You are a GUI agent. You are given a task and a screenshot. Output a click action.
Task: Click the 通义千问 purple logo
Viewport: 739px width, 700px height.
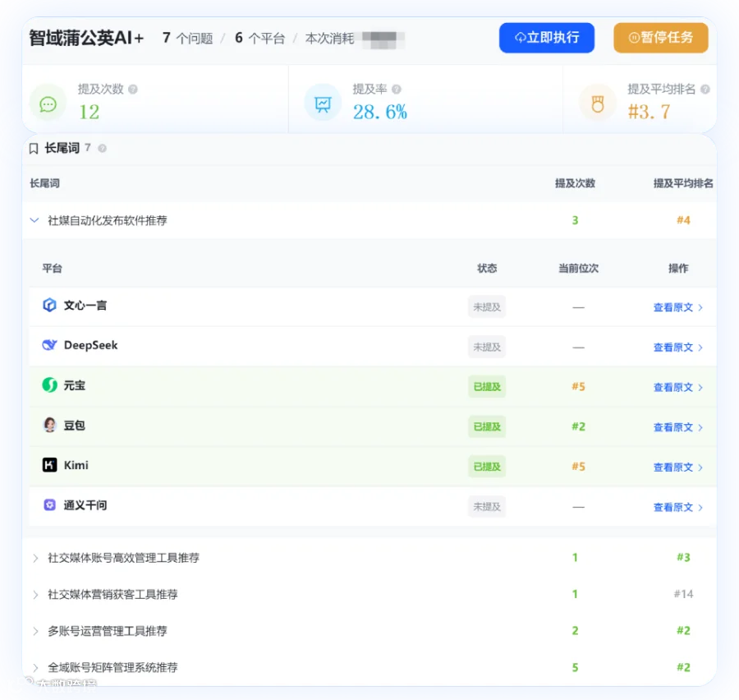click(49, 505)
